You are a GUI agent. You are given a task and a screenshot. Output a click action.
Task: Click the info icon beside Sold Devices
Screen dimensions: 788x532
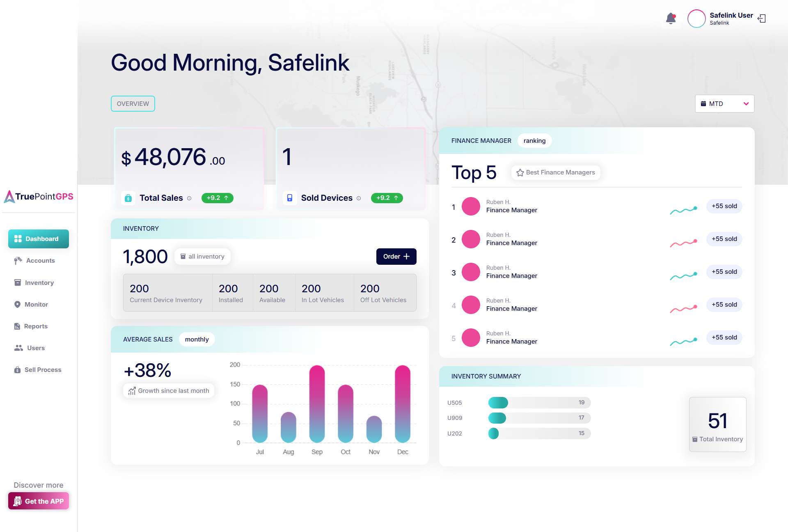359,198
